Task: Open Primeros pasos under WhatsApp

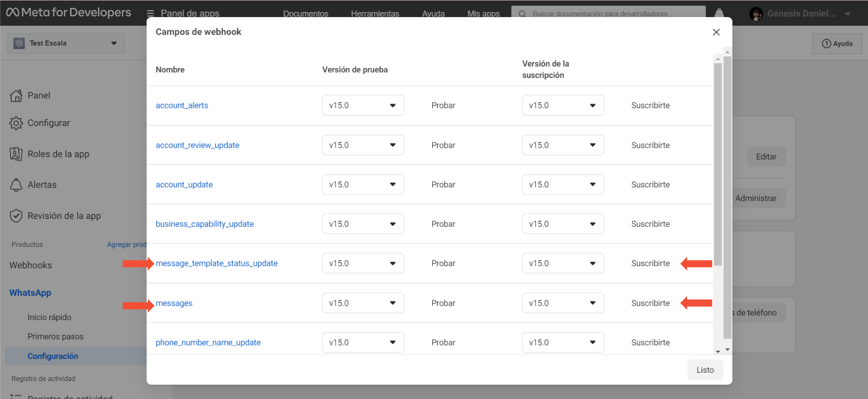Action: click(55, 337)
